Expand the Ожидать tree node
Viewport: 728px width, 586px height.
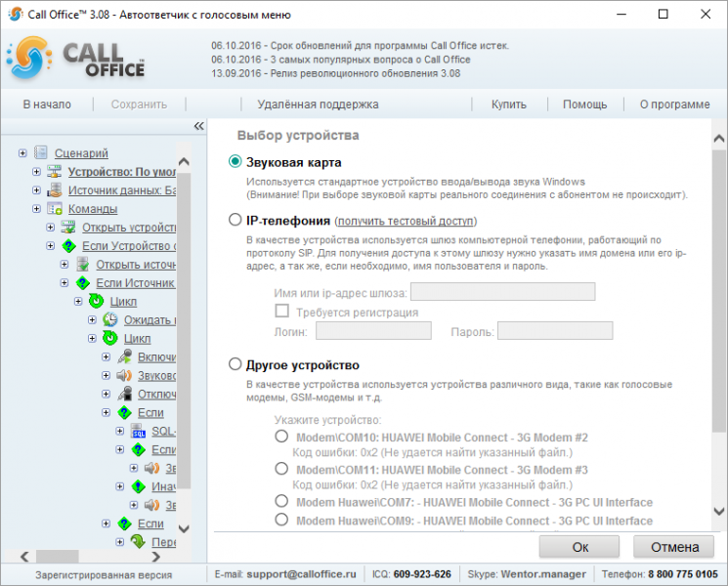click(x=92, y=319)
